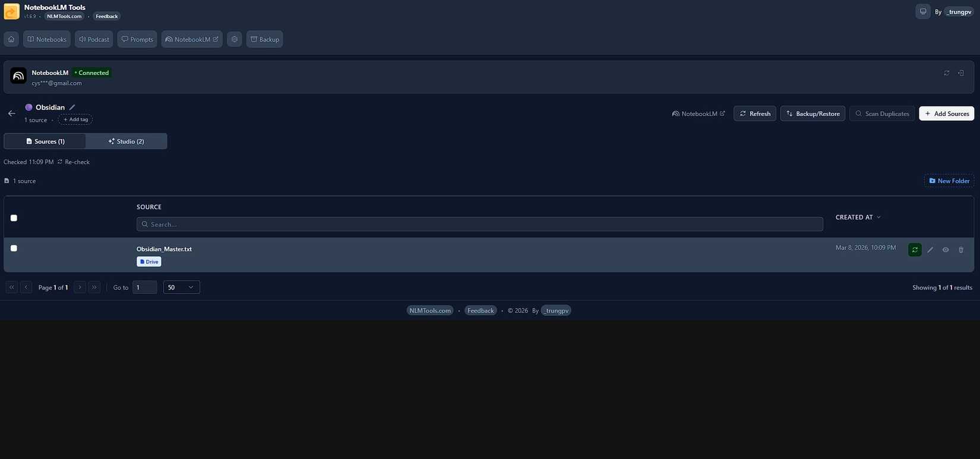This screenshot has width=980, height=459.
Task: Click Scan Duplicates button
Action: click(x=882, y=114)
